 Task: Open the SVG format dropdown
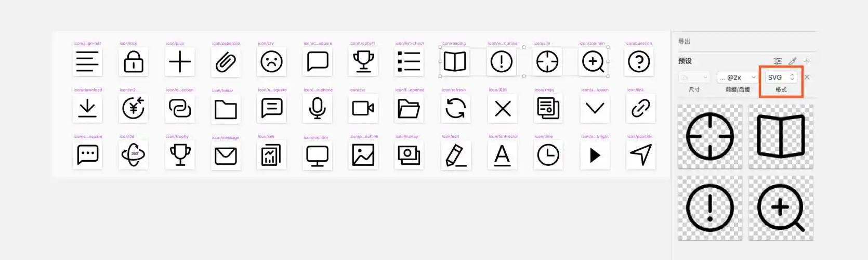781,77
